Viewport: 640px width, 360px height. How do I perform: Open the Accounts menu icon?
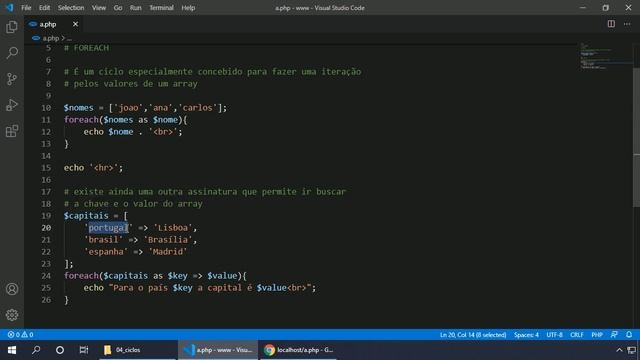[12, 289]
